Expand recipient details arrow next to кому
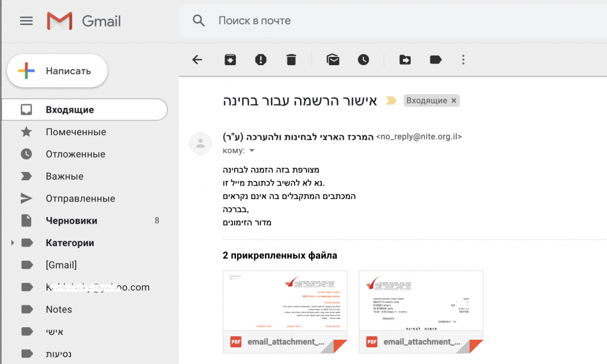The image size is (607, 364). tap(251, 151)
